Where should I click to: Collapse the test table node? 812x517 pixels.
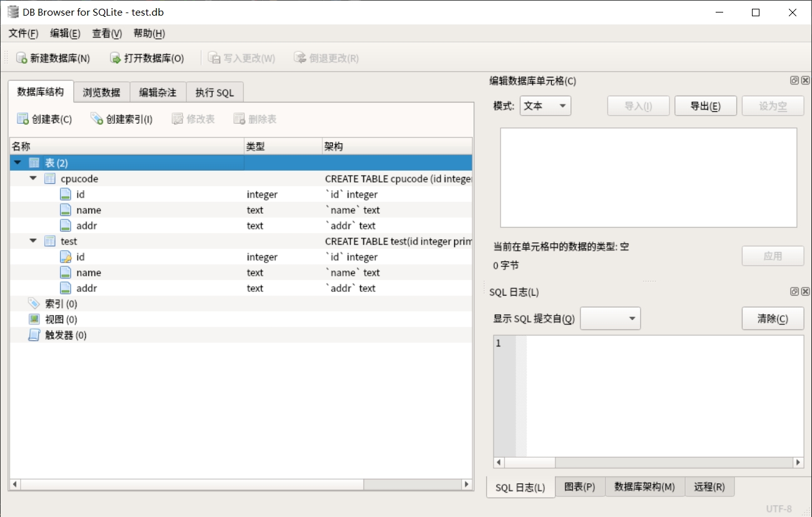(x=33, y=241)
